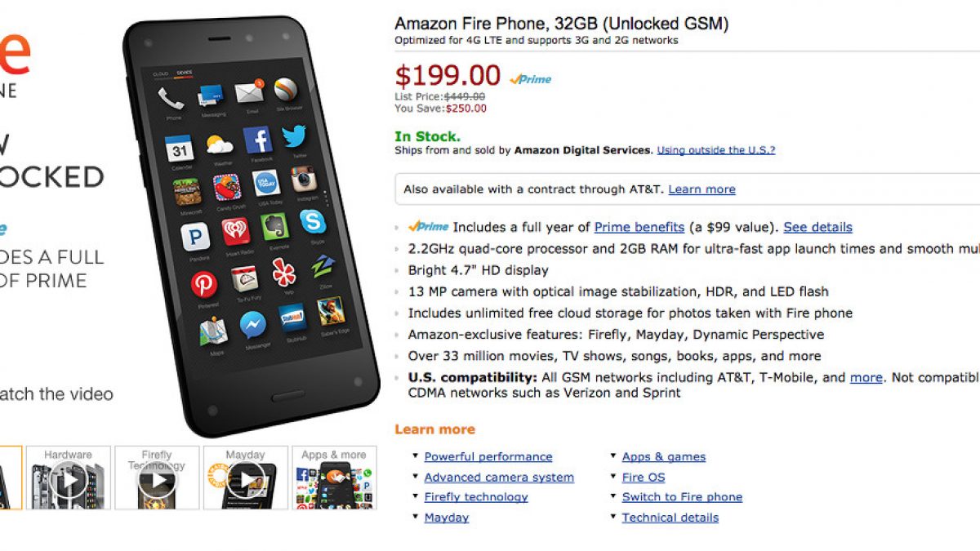
Task: Click the Advanced camera system link
Action: click(x=499, y=478)
